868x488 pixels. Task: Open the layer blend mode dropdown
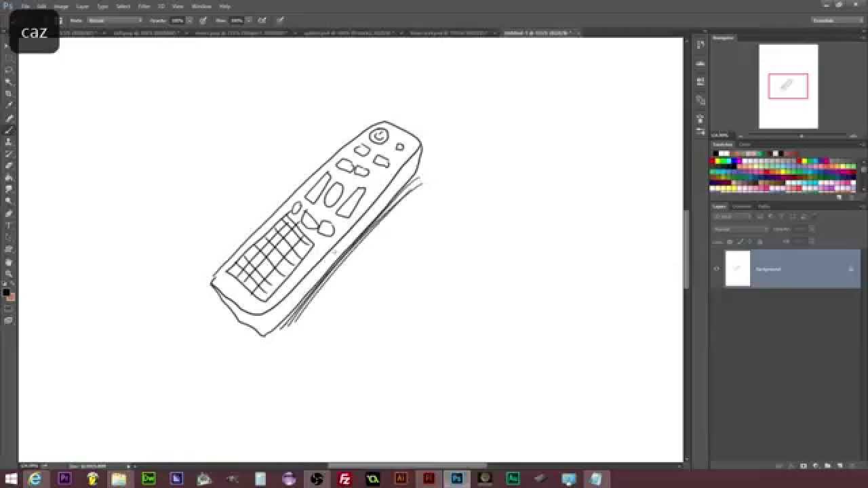click(742, 229)
